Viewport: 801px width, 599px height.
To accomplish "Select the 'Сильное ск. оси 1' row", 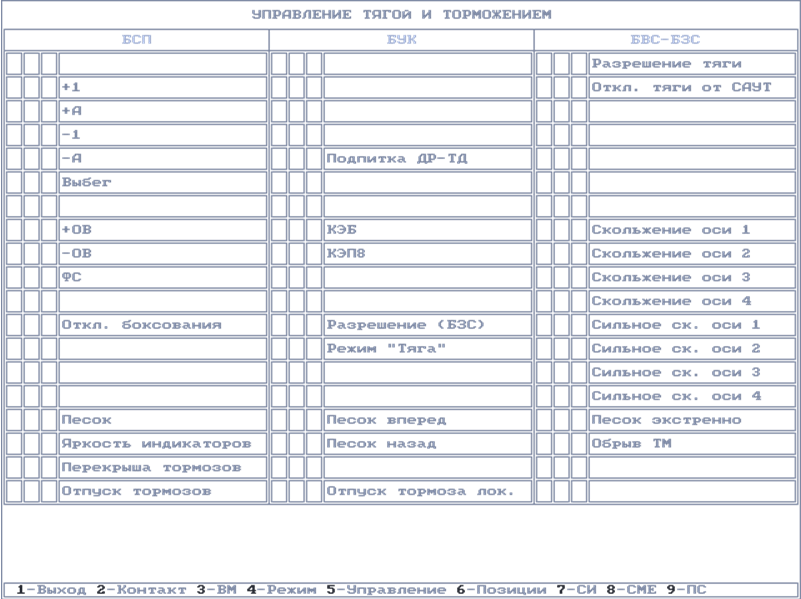I will tap(692, 325).
